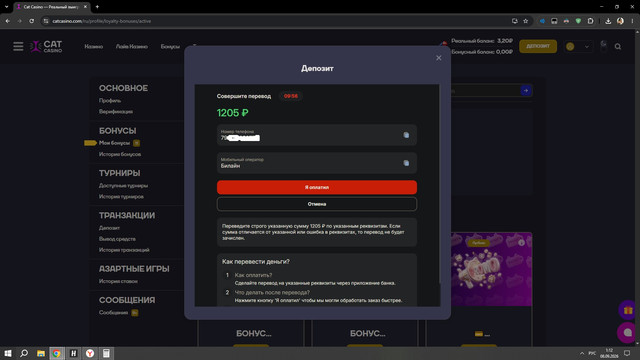Copy the phone number to clipboard
This screenshot has width=640, height=360.
tap(406, 135)
